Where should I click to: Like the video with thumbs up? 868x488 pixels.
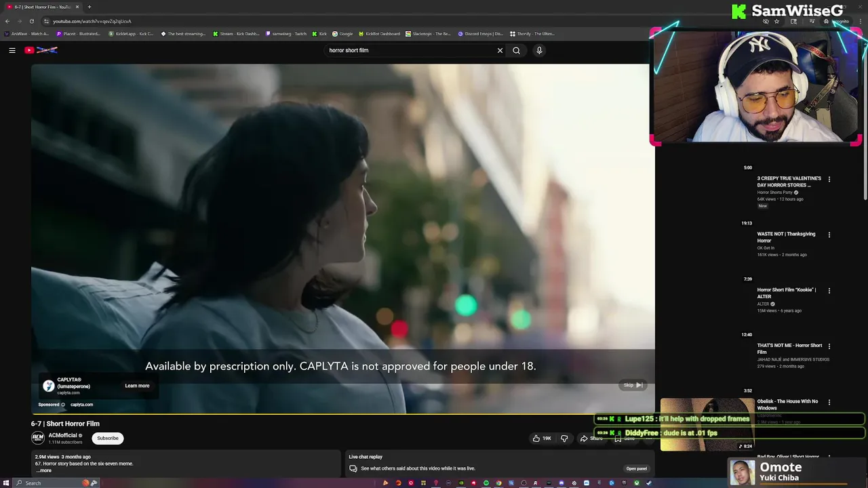click(541, 439)
